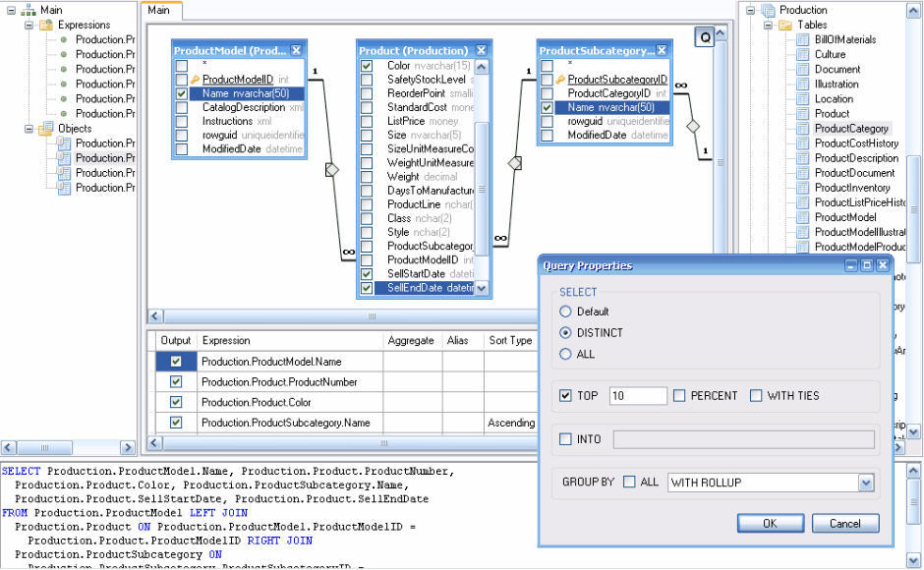Open the WITH ROLLUP dropdown

(x=866, y=482)
